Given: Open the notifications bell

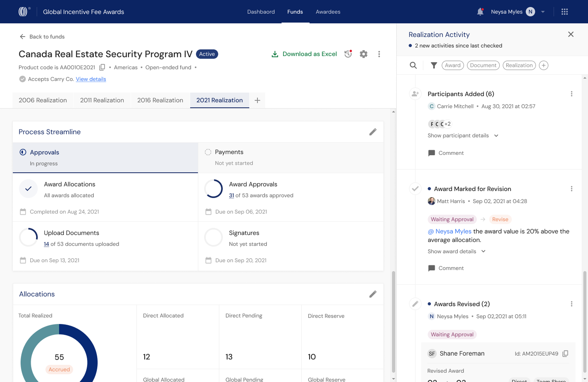Looking at the screenshot, I should [x=480, y=12].
